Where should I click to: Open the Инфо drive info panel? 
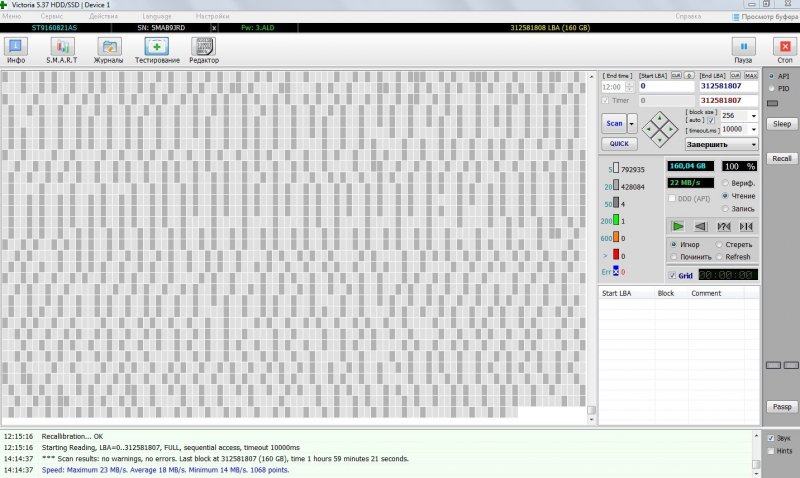point(16,49)
